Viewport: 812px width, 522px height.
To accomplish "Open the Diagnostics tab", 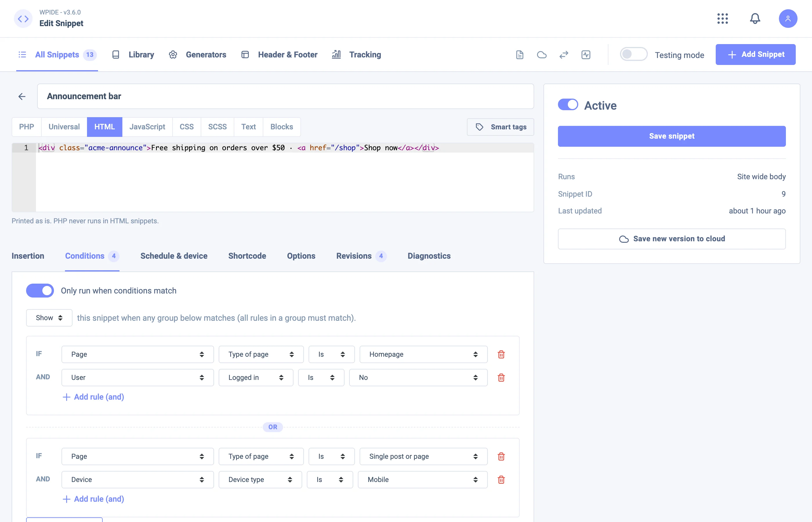I will click(429, 256).
